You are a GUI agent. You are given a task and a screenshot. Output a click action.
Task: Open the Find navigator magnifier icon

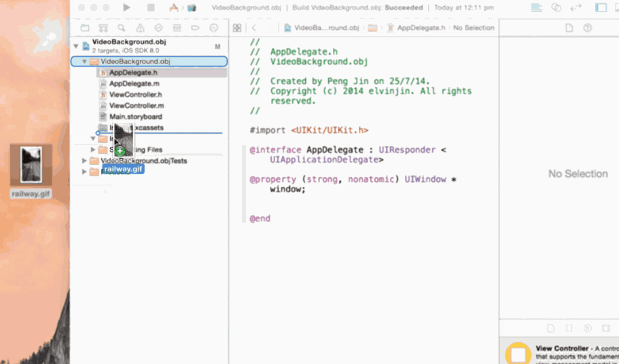[x=122, y=28]
